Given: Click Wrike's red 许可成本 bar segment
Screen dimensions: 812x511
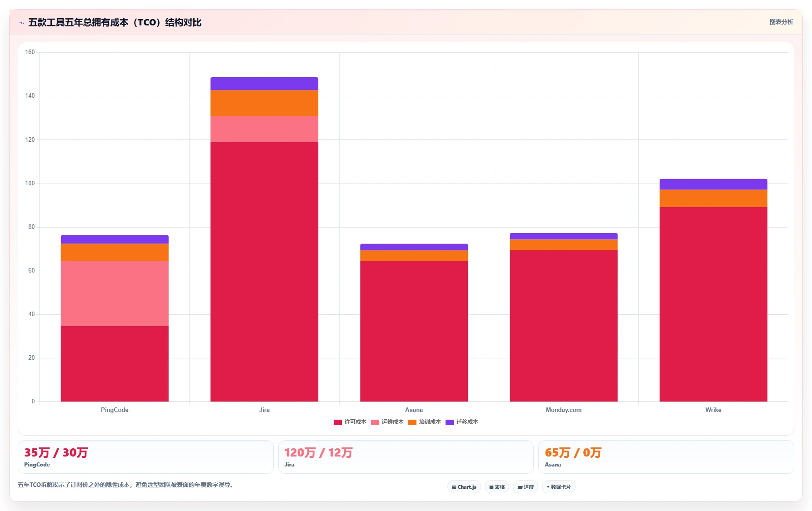Looking at the screenshot, I should 713,304.
